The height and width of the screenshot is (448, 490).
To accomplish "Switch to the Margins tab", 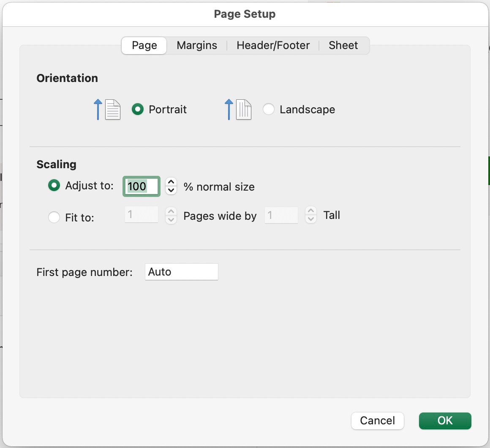I will pos(197,45).
